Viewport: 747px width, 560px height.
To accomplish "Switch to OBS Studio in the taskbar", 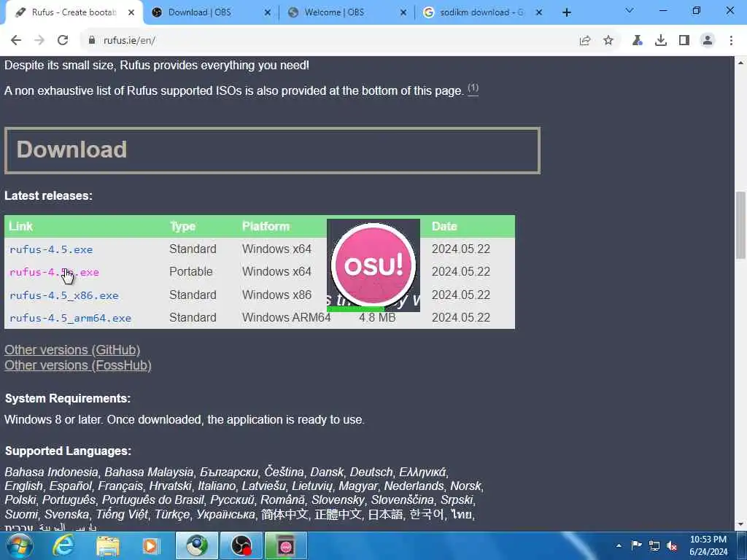I will (241, 545).
